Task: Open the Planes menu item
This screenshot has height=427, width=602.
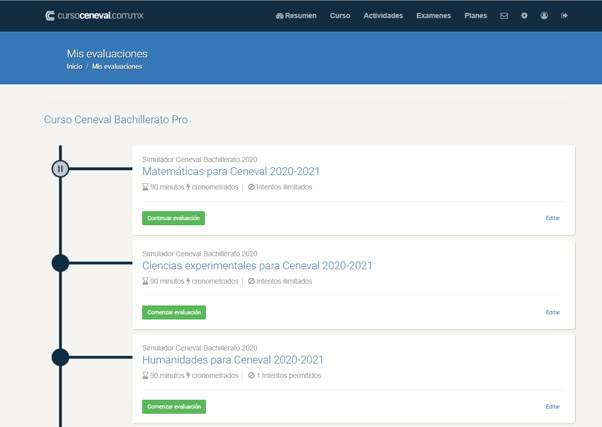Action: tap(476, 16)
